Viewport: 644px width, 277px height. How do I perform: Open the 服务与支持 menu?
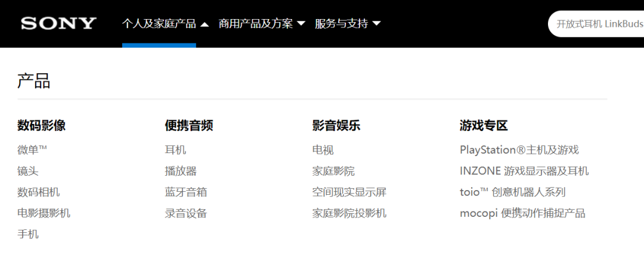point(341,24)
